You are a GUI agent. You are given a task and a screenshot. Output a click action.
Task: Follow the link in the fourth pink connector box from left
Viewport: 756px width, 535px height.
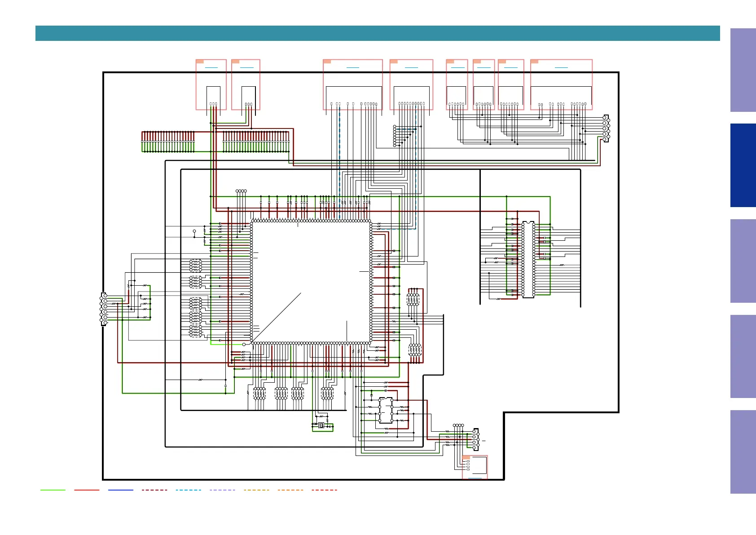[x=411, y=68]
